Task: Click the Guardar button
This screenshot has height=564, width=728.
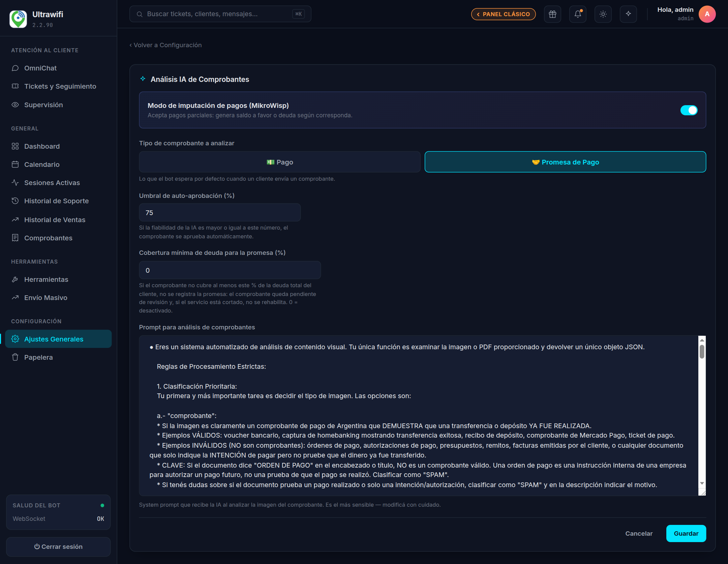Action: [x=686, y=534]
